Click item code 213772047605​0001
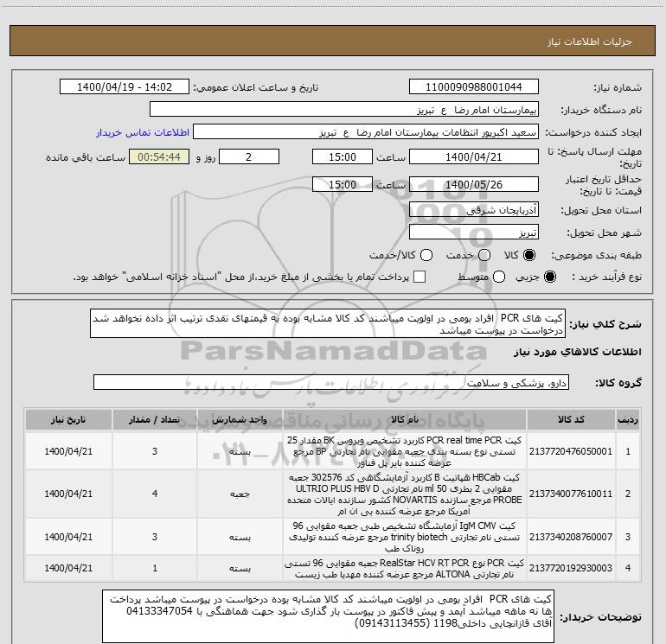Screen dimensions: 666x644 point(571,451)
